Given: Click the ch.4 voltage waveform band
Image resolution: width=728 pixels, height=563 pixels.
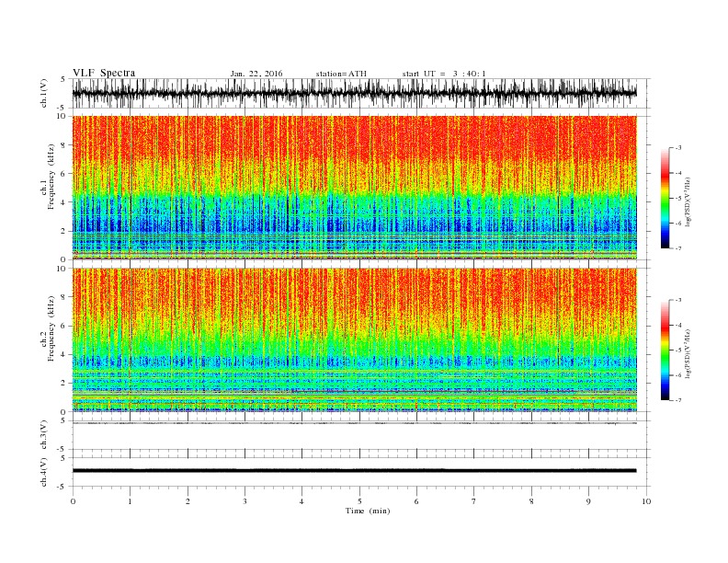Looking at the screenshot, I should click(355, 471).
